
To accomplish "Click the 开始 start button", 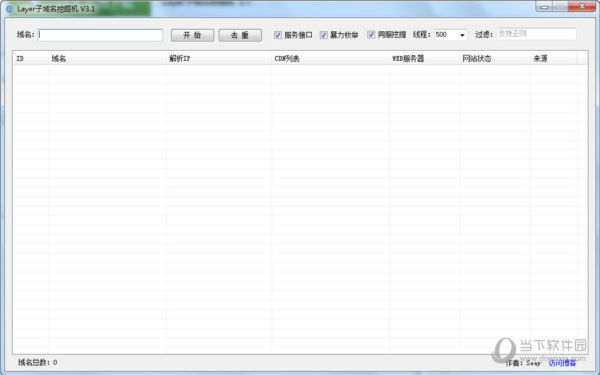I will click(192, 35).
